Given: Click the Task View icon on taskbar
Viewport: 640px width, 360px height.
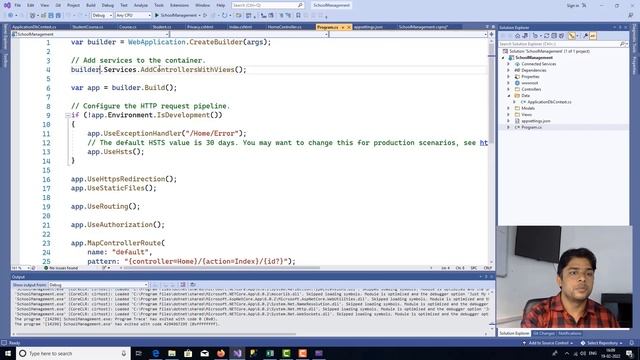Looking at the screenshot, I should pos(138,353).
